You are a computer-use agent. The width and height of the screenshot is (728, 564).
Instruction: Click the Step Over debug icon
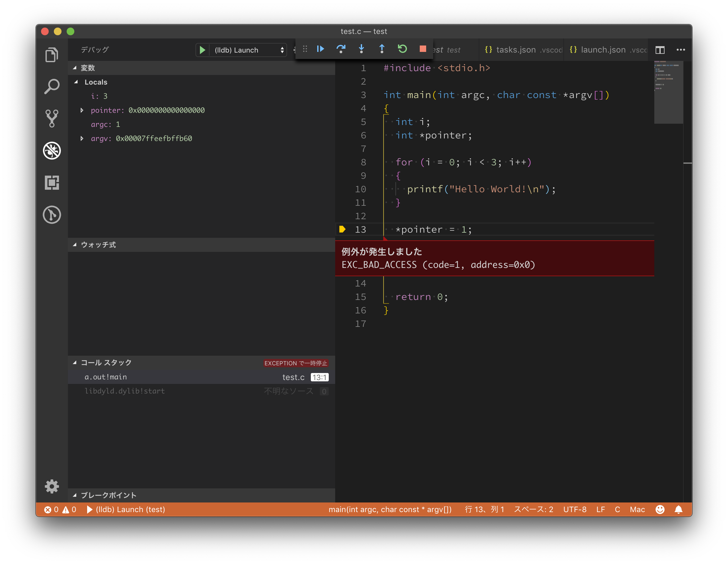coord(341,49)
